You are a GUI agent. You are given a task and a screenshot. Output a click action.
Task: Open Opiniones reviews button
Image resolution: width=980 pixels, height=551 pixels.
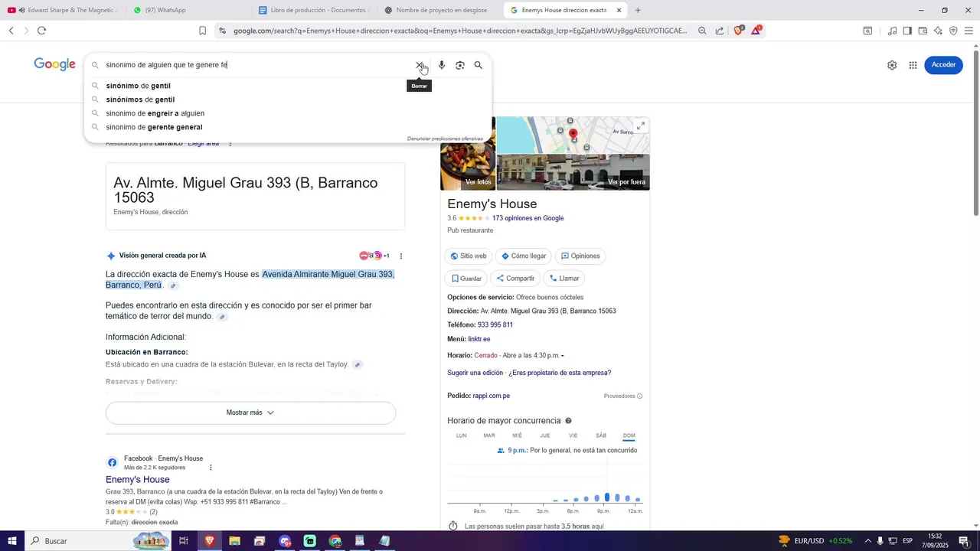coord(580,256)
